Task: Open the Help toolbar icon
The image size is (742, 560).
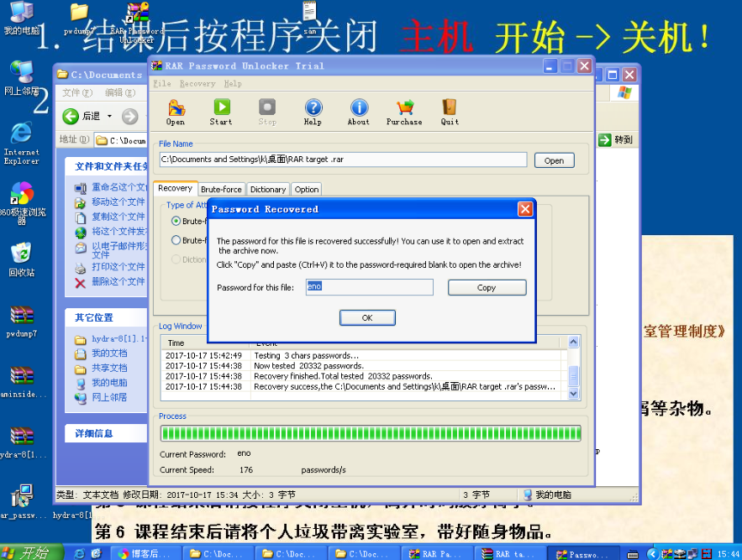Action: click(x=313, y=113)
